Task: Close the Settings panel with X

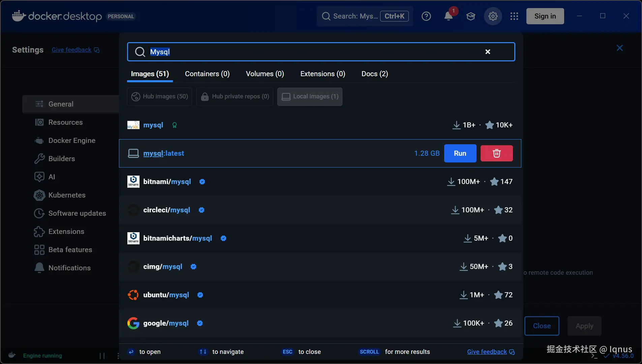Action: (x=619, y=48)
